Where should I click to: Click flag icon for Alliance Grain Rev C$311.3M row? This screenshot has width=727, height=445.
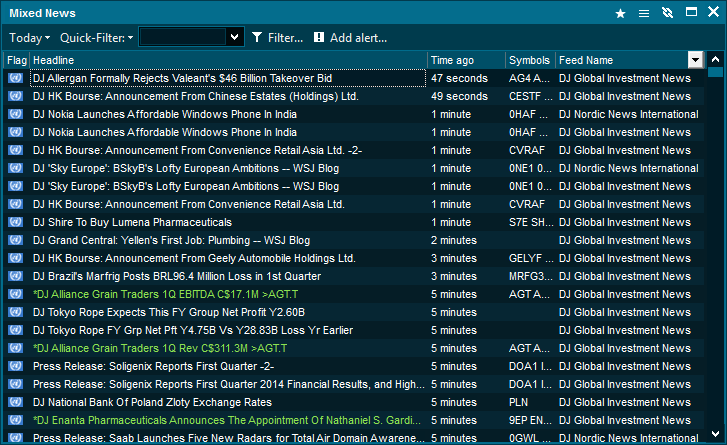point(15,348)
